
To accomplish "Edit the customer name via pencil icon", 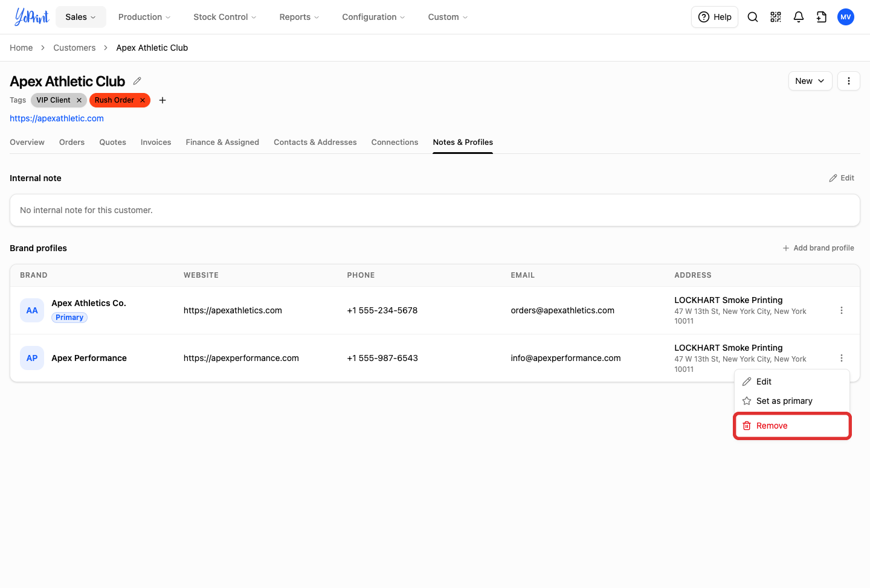I will (x=137, y=81).
